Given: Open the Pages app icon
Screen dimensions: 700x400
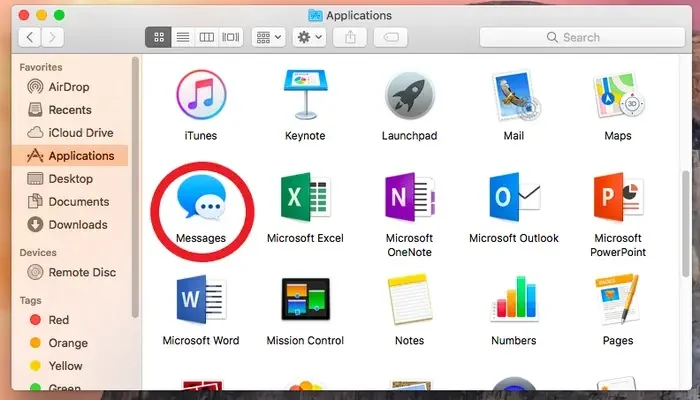Looking at the screenshot, I should tap(618, 299).
